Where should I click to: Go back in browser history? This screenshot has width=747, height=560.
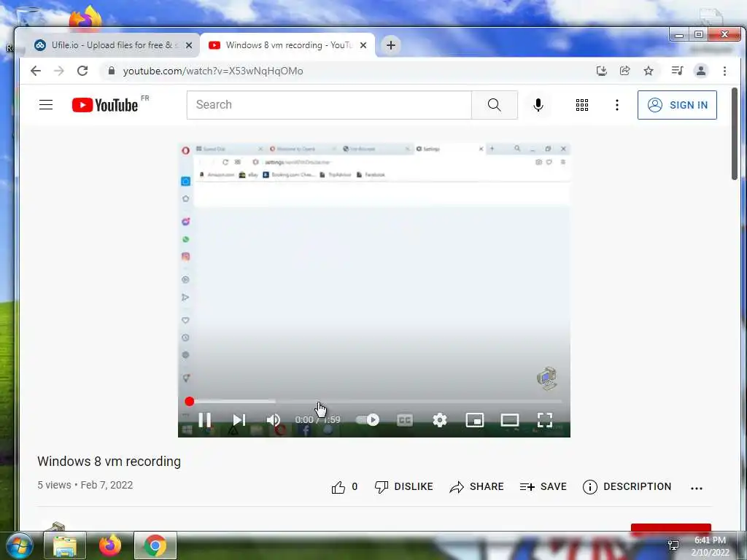point(36,71)
